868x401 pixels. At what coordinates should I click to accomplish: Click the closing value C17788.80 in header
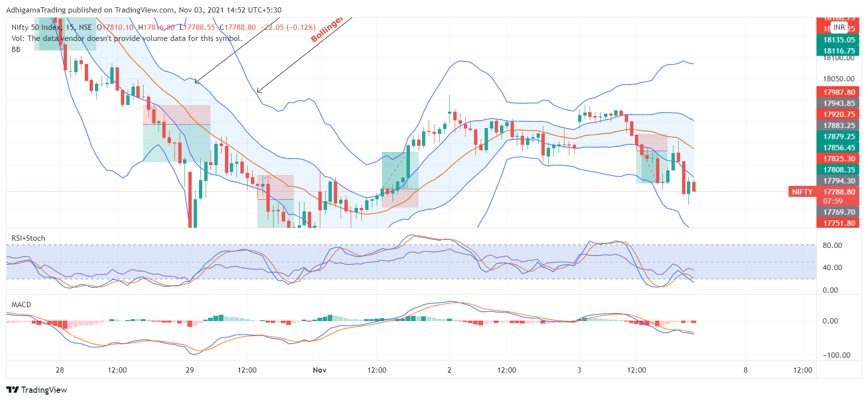click(x=237, y=27)
